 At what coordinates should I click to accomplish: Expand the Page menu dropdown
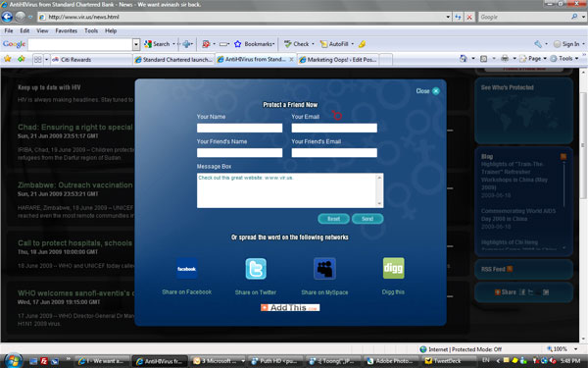(x=545, y=59)
